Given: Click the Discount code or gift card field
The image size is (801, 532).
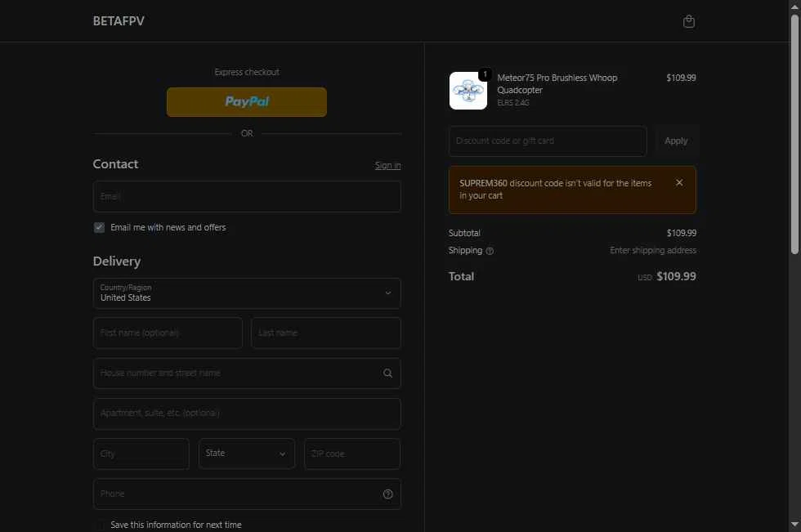Looking at the screenshot, I should (x=548, y=141).
